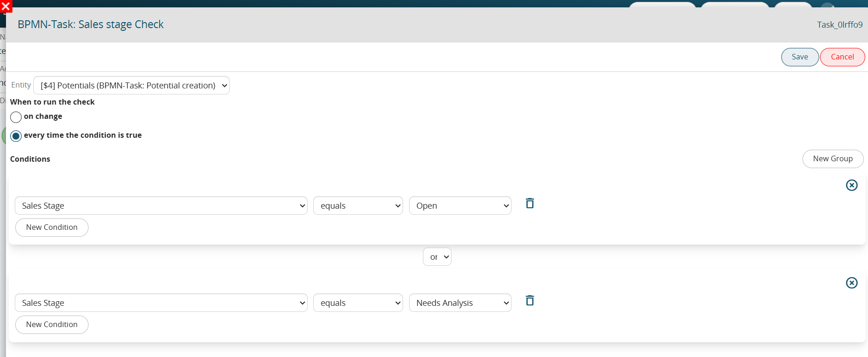Click the Cancel button

pos(842,57)
